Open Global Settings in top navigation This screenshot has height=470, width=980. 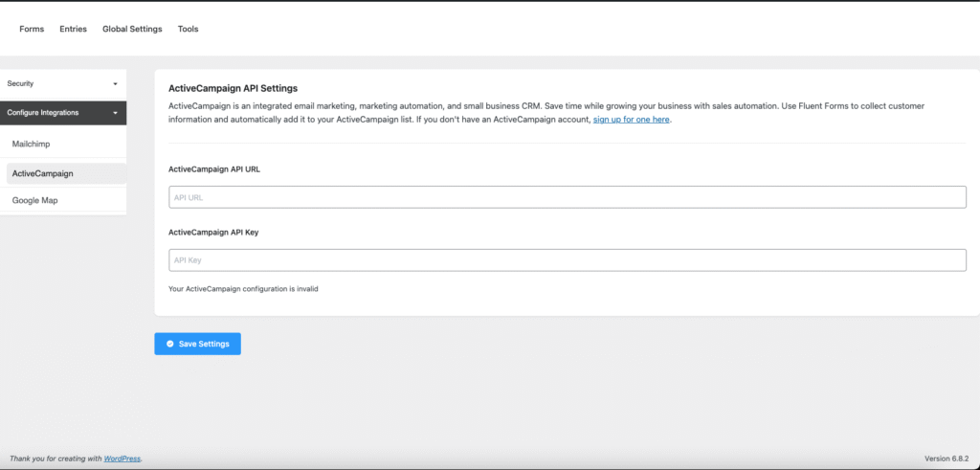(132, 29)
